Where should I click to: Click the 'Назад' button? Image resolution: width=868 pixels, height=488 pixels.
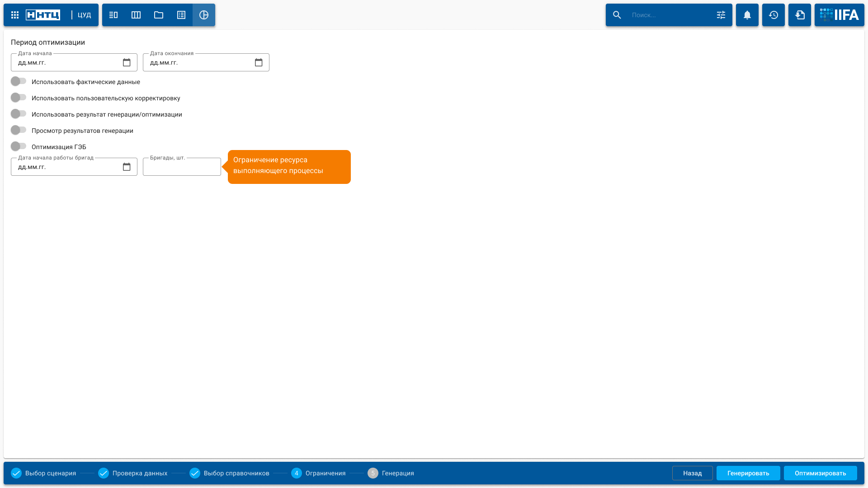(692, 473)
